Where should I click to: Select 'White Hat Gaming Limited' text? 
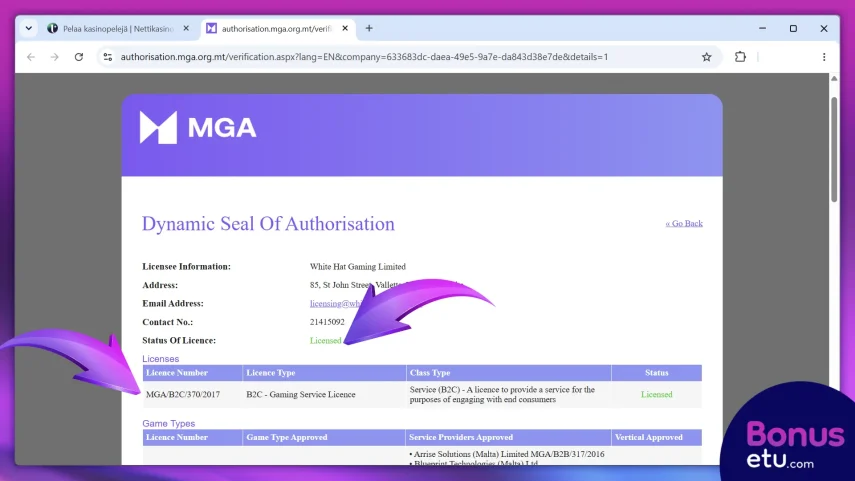click(358, 267)
